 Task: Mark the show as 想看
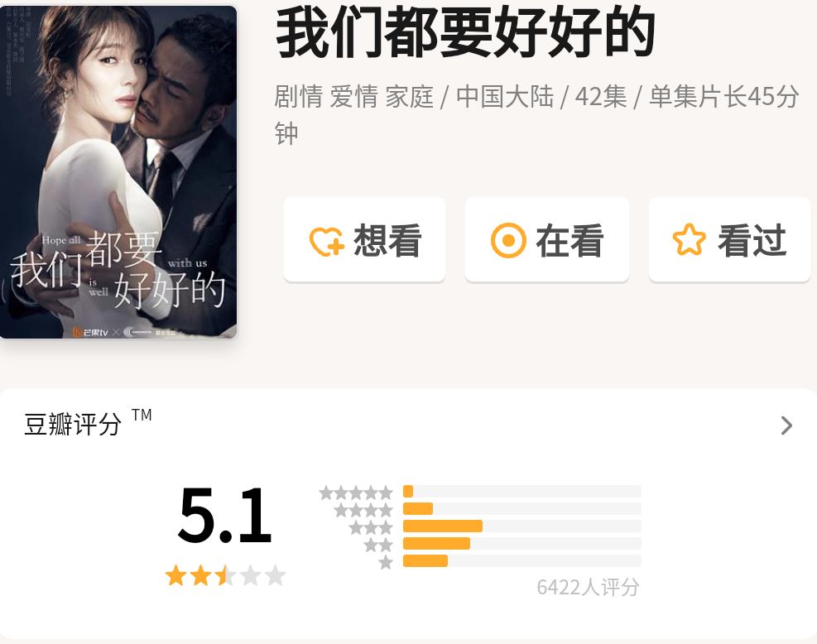pyautogui.click(x=364, y=240)
